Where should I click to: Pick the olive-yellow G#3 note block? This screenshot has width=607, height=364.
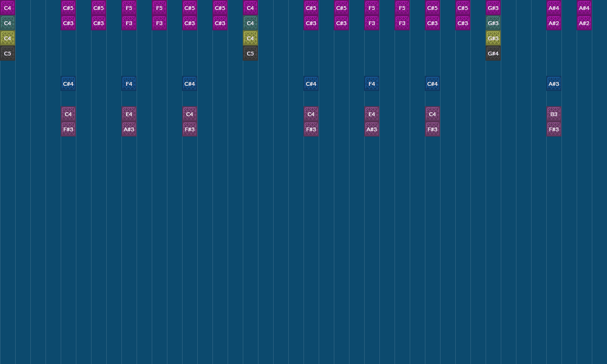click(x=493, y=38)
